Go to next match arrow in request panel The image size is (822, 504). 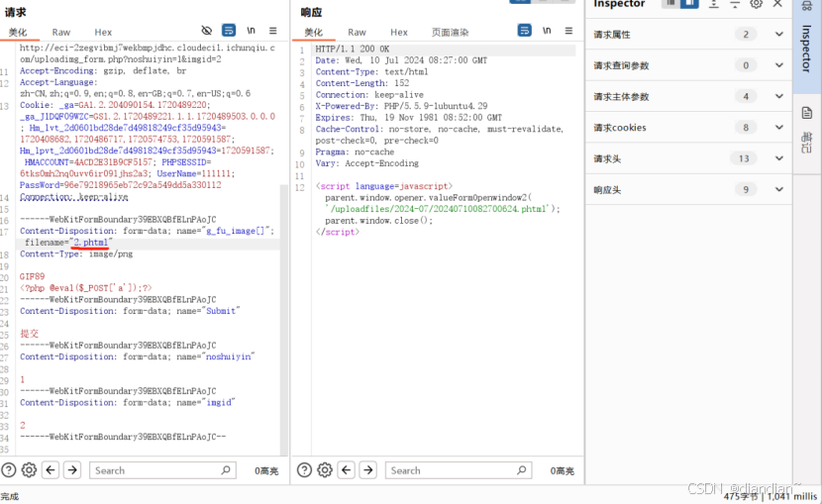(72, 470)
